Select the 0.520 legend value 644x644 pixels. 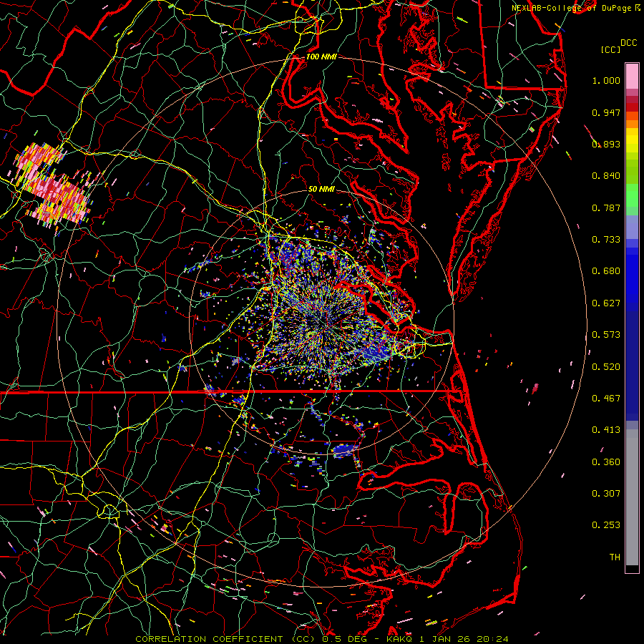(606, 367)
